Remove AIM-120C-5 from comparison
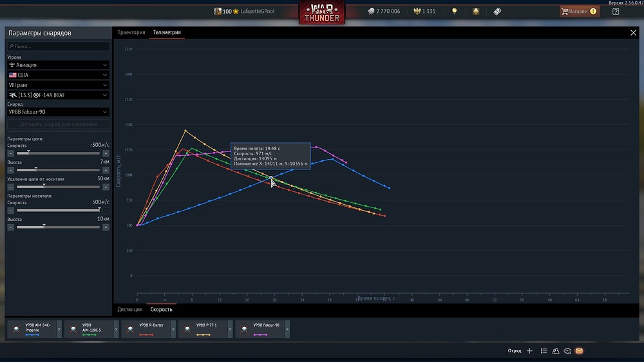Screen dimensions: 644x362 116,329
